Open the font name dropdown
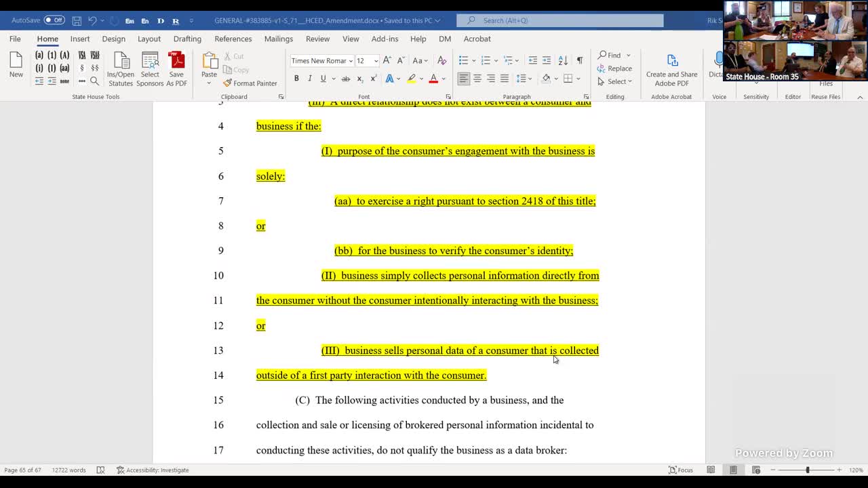The height and width of the screenshot is (488, 868). click(350, 61)
